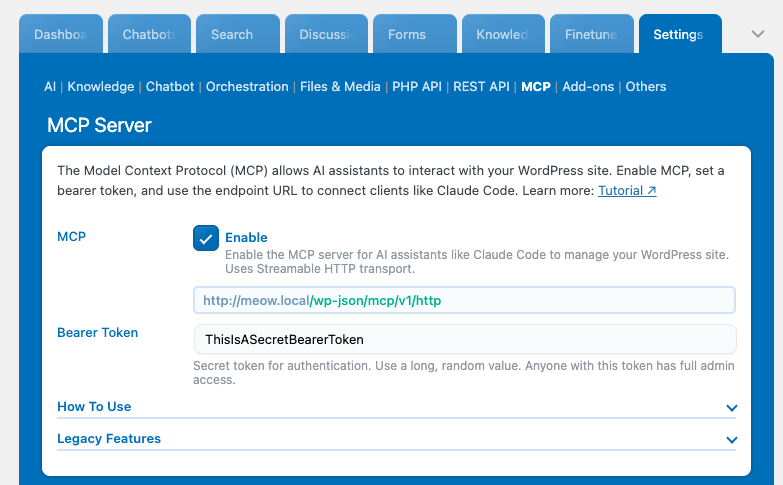This screenshot has height=485, width=783.
Task: Click the Bearer Token input field
Action: pyautogui.click(x=464, y=339)
